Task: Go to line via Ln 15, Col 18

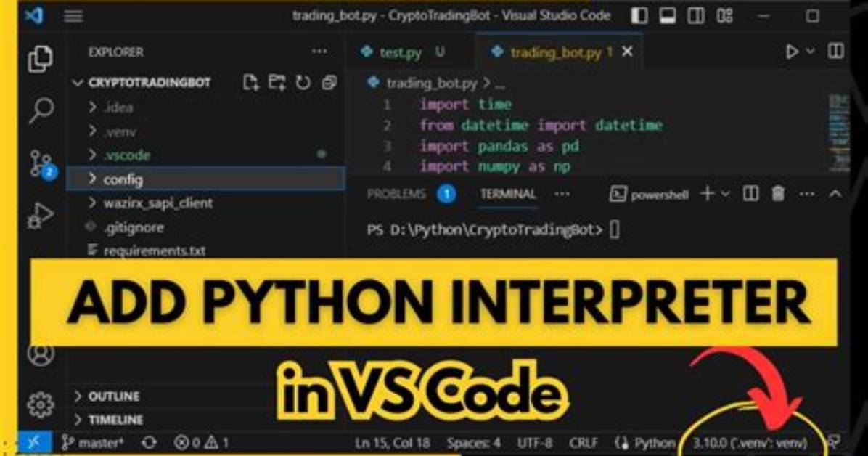Action: pos(392,443)
